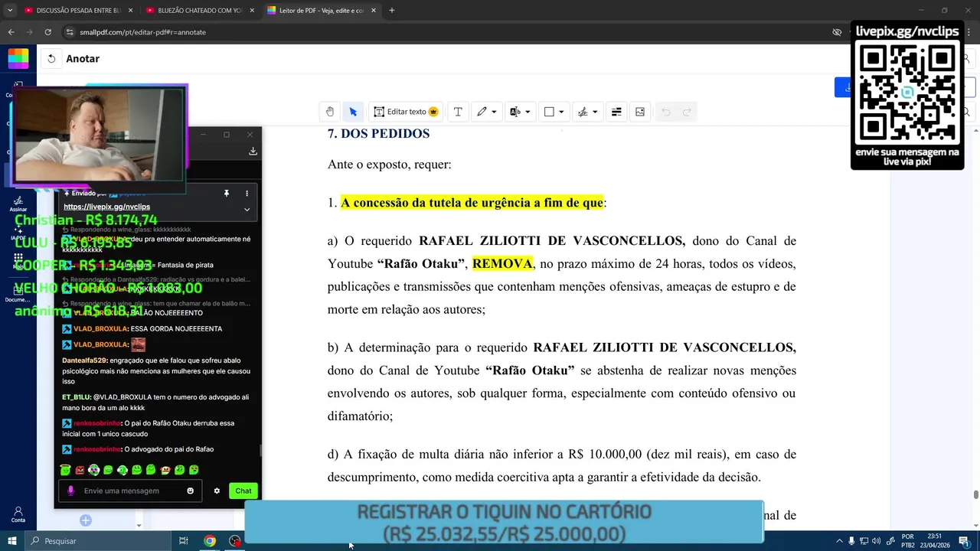Open Task View on taskbar
980x551 pixels.
[184, 541]
